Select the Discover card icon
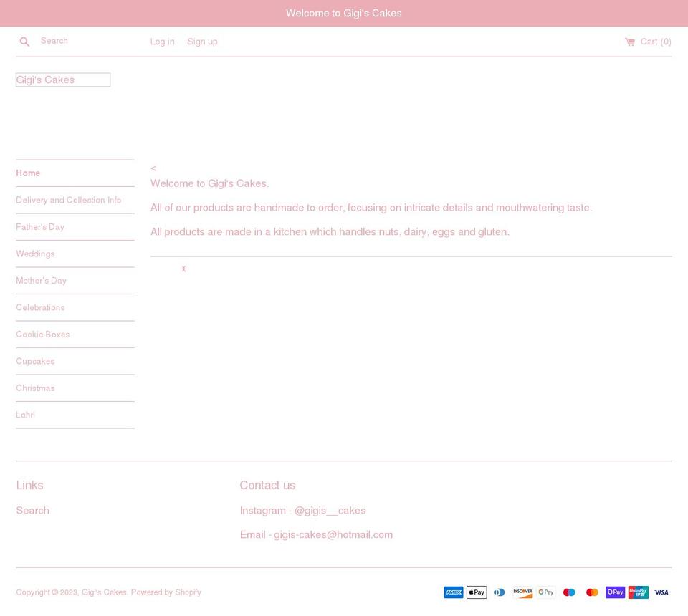Screen dimensions: 688x616 click(x=522, y=592)
